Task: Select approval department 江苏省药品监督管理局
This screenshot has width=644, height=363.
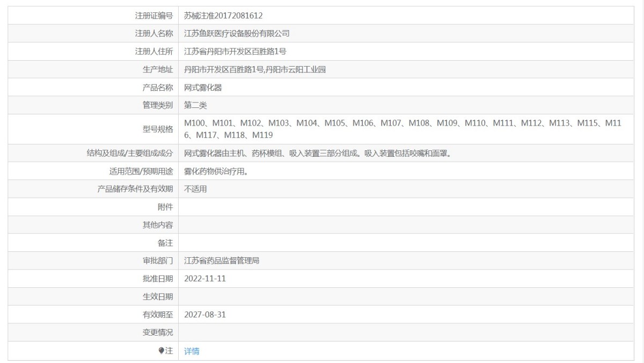Action: pyautogui.click(x=222, y=261)
